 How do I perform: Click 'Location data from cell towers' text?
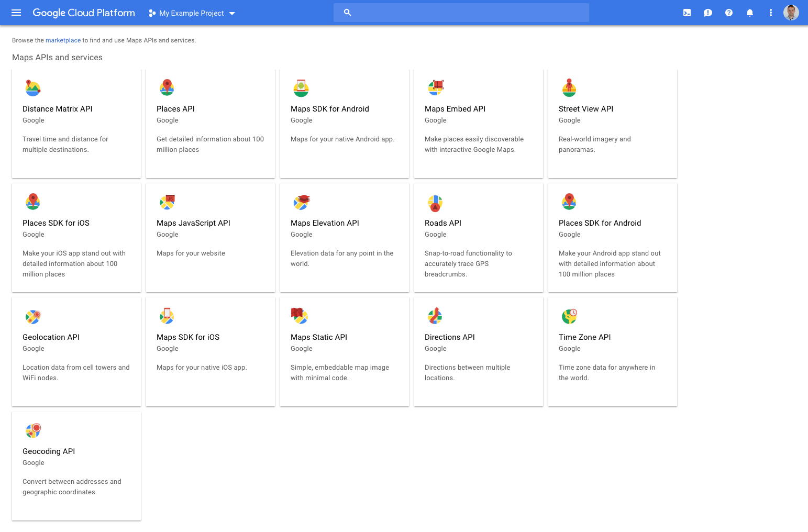tap(76, 373)
